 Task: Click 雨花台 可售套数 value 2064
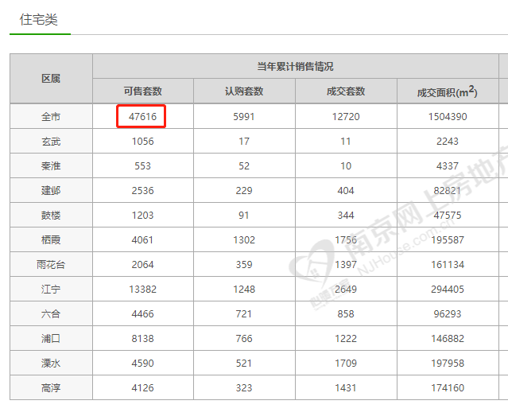pyautogui.click(x=142, y=265)
